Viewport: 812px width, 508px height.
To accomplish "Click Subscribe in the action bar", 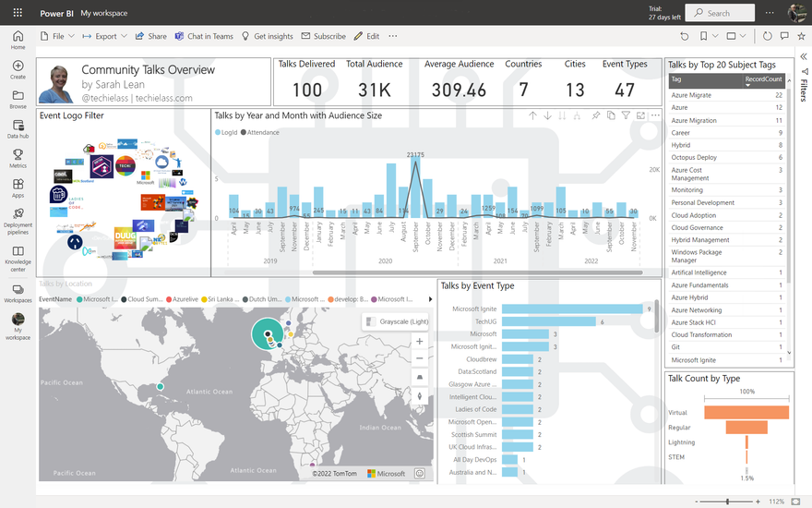I will click(324, 36).
